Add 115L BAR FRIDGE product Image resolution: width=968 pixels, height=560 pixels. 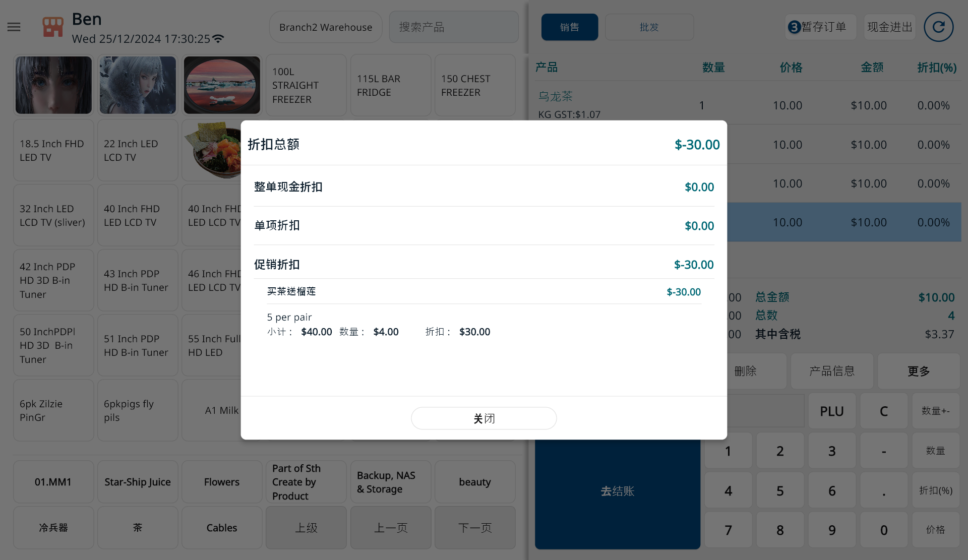[391, 85]
